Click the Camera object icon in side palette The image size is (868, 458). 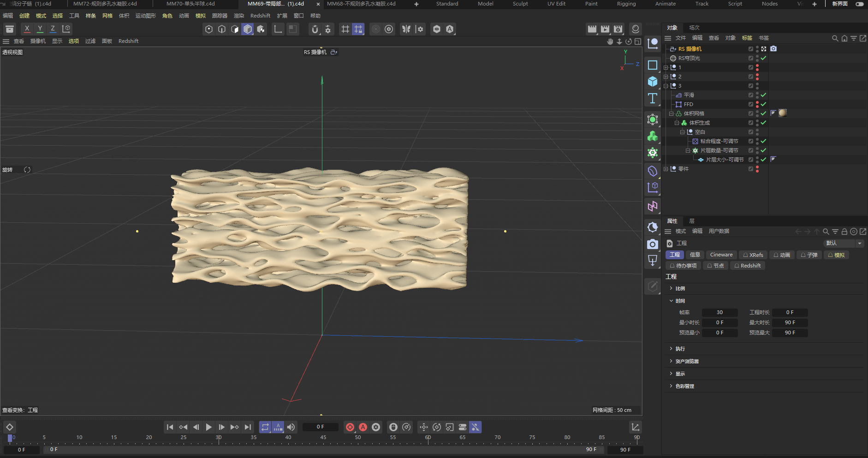653,244
